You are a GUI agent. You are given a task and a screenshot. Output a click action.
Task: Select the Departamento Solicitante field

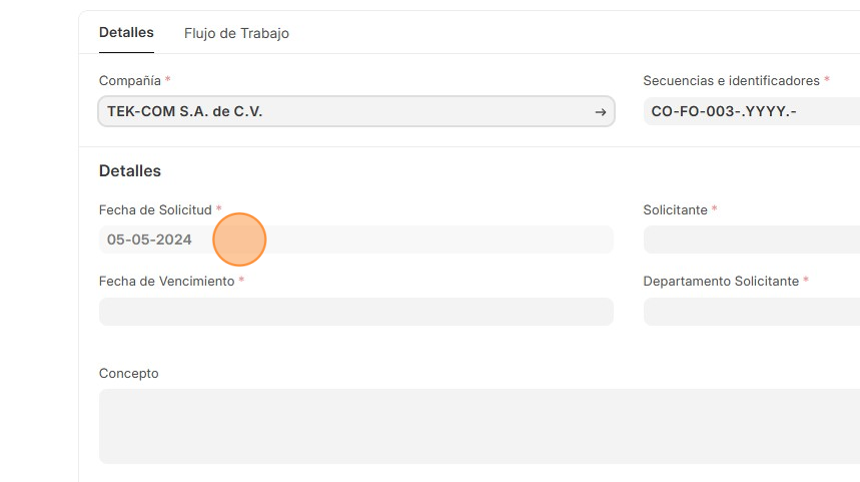(751, 311)
